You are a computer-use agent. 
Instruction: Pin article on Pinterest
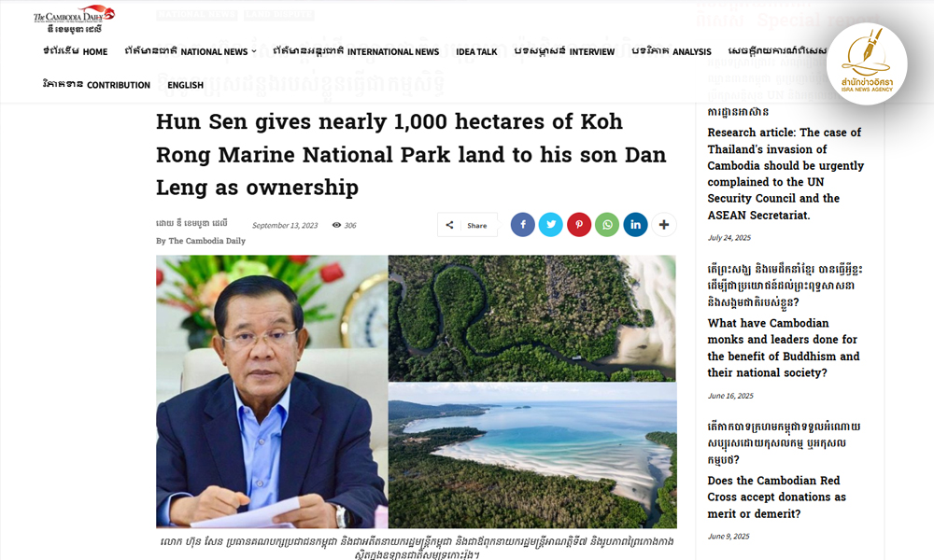coord(579,225)
